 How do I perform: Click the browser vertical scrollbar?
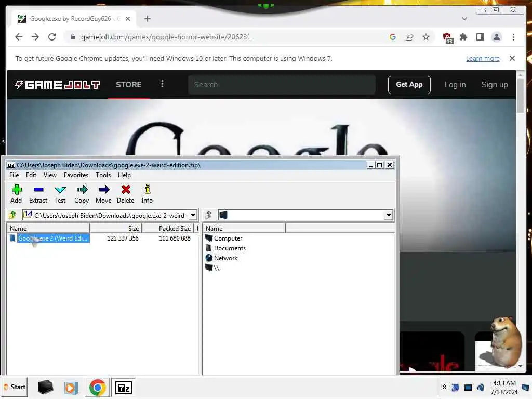click(520, 95)
